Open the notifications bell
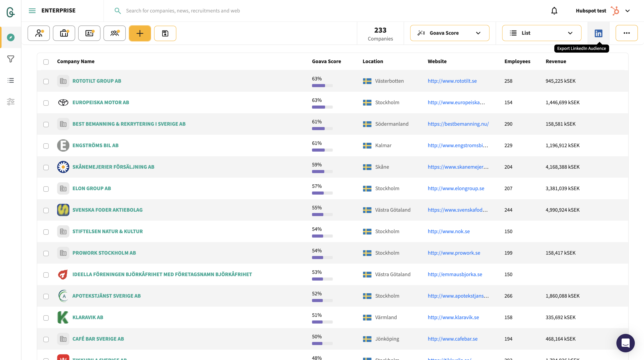 click(554, 11)
